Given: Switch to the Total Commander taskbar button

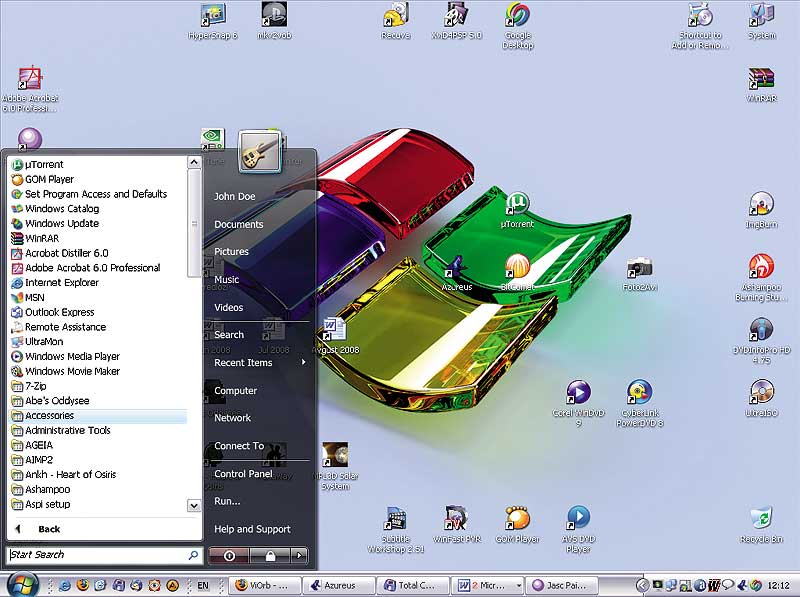Looking at the screenshot, I should point(414,585).
